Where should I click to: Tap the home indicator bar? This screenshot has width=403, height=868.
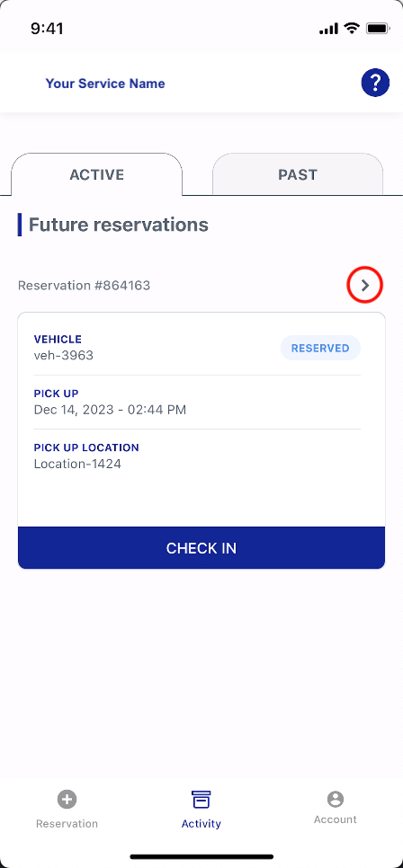(201, 856)
